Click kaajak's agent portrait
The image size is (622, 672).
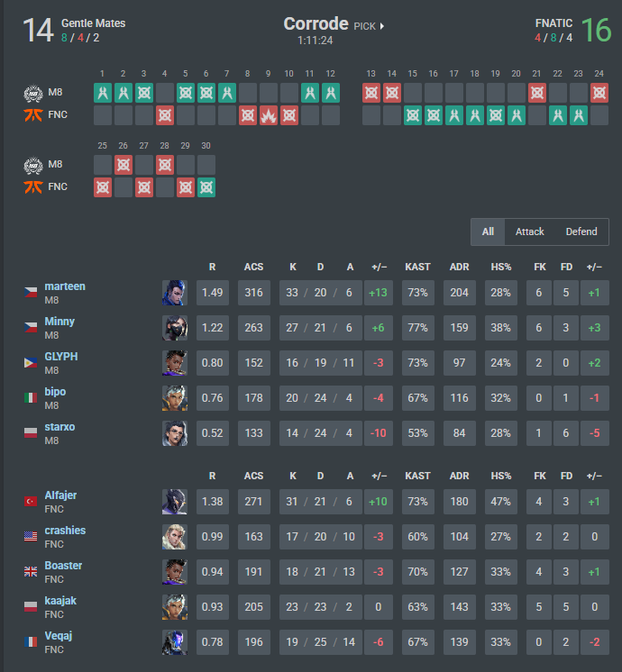point(175,607)
